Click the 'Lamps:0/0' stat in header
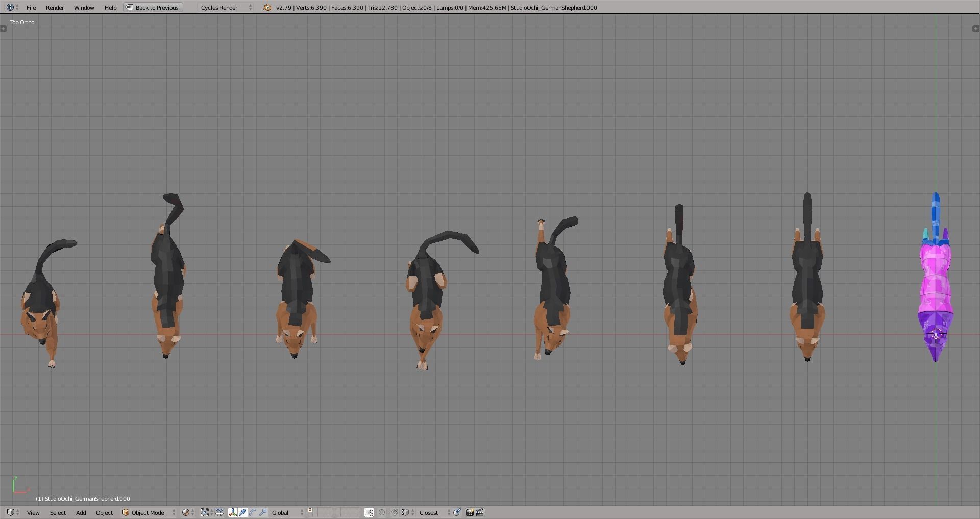Viewport: 980px width, 519px height. point(450,7)
